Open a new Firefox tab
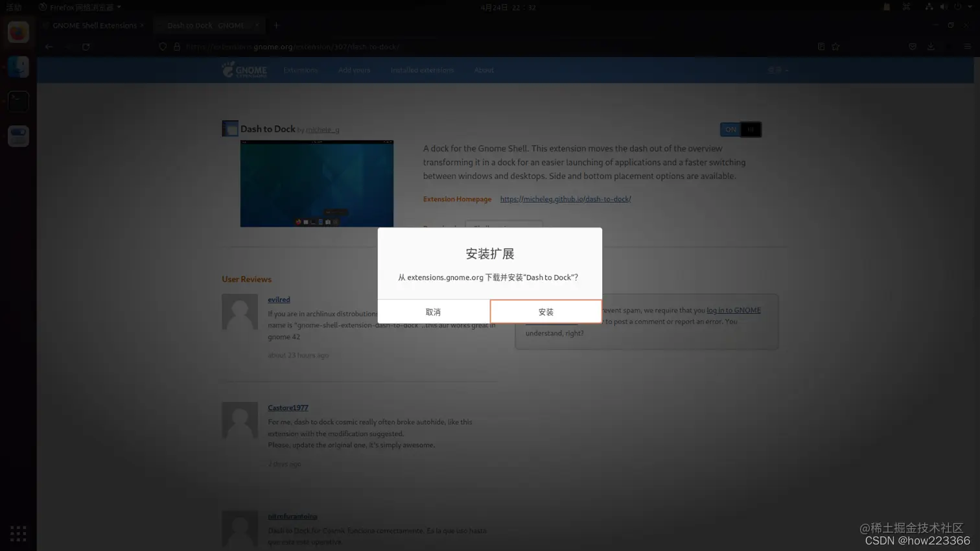The width and height of the screenshot is (980, 551). 276,25
